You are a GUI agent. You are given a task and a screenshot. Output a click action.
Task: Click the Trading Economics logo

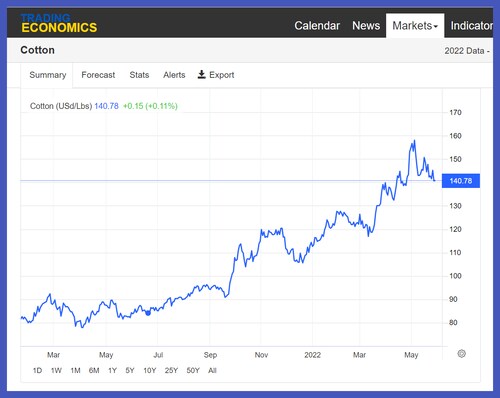click(x=59, y=23)
